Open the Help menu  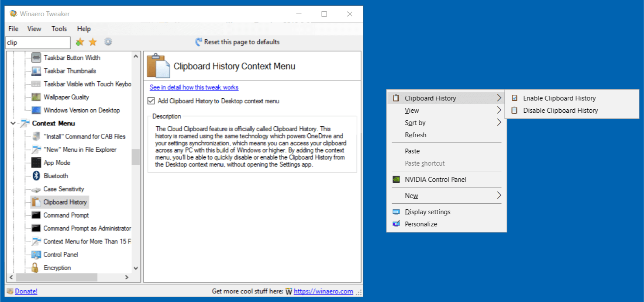pyautogui.click(x=84, y=29)
